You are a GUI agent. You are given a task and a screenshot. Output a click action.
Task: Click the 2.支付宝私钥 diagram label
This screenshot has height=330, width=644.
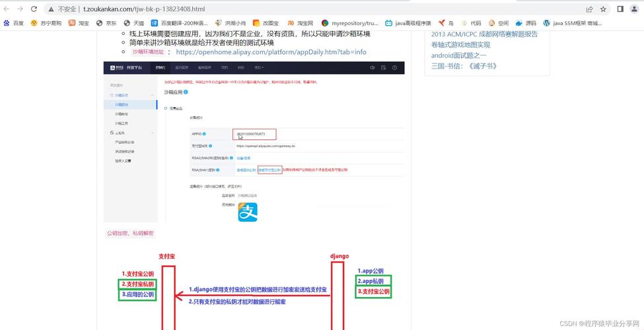(x=137, y=284)
